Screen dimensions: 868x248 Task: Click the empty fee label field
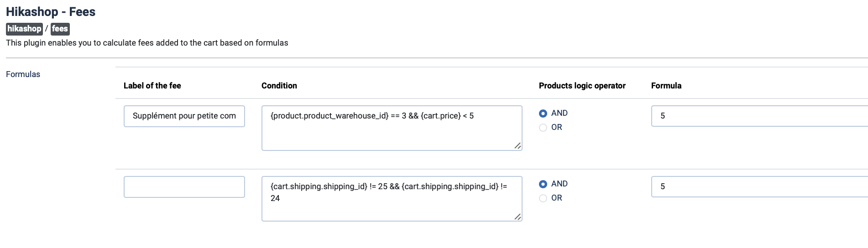[184, 187]
